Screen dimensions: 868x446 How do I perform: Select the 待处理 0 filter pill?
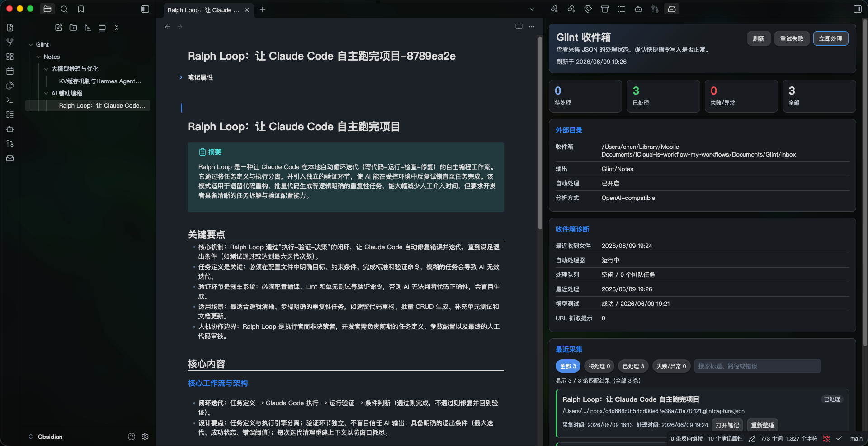coord(599,366)
